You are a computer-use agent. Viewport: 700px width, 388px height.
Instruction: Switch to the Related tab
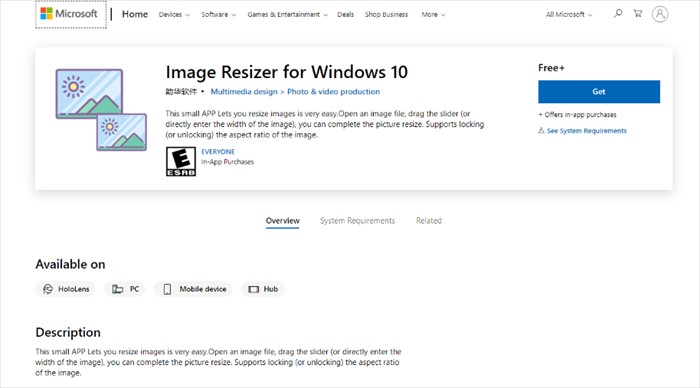coord(429,221)
